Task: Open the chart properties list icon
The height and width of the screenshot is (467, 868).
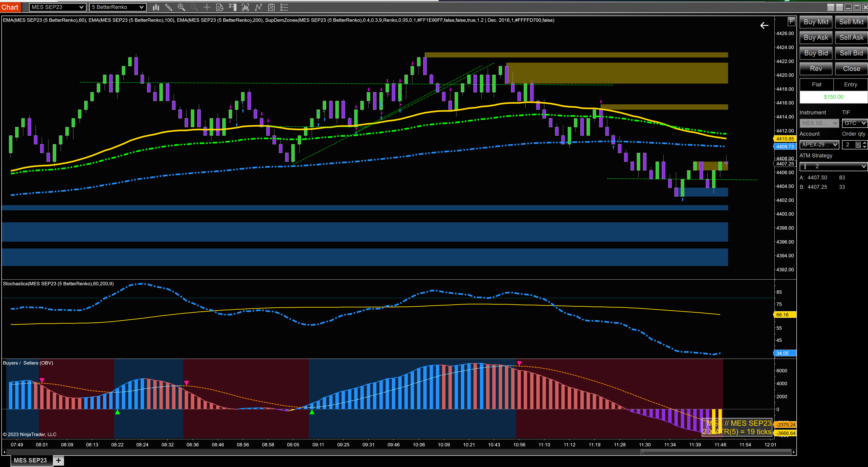Action: [284, 7]
